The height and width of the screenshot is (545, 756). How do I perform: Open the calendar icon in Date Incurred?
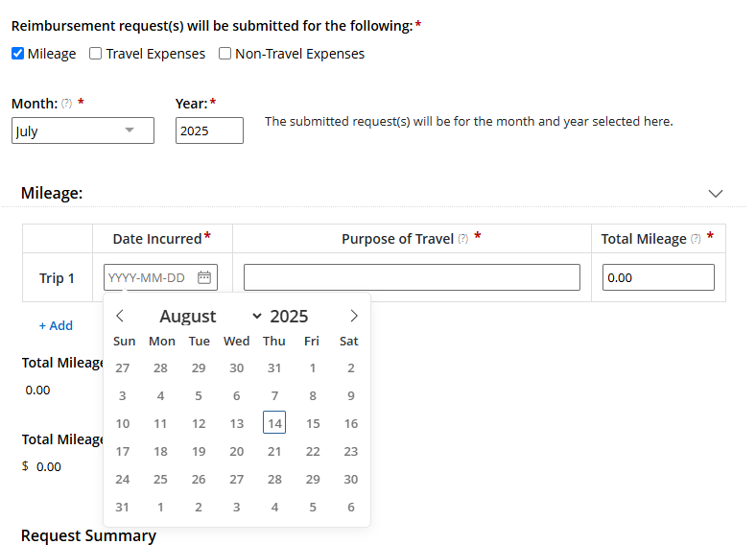(204, 277)
